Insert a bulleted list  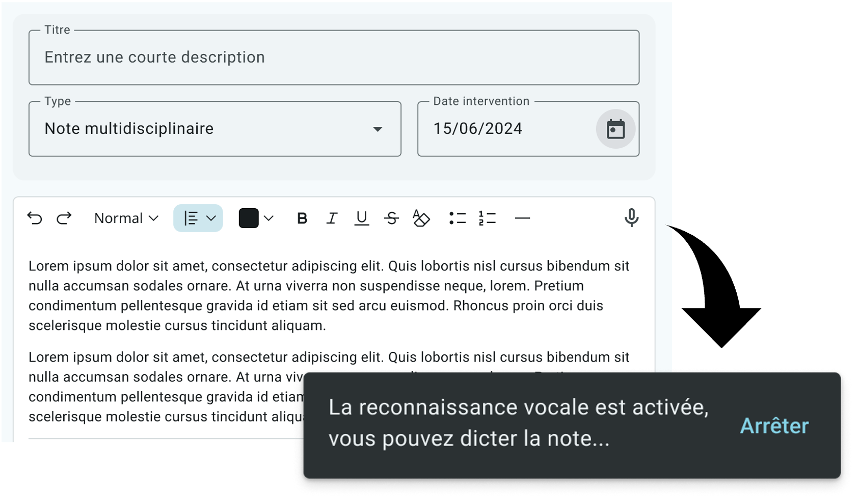[458, 218]
